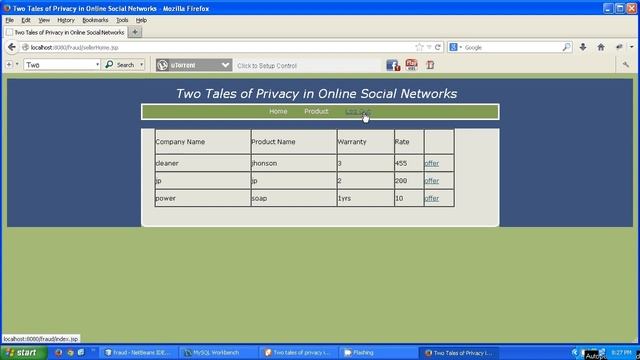Bookmark this page with the star icon

(419, 47)
